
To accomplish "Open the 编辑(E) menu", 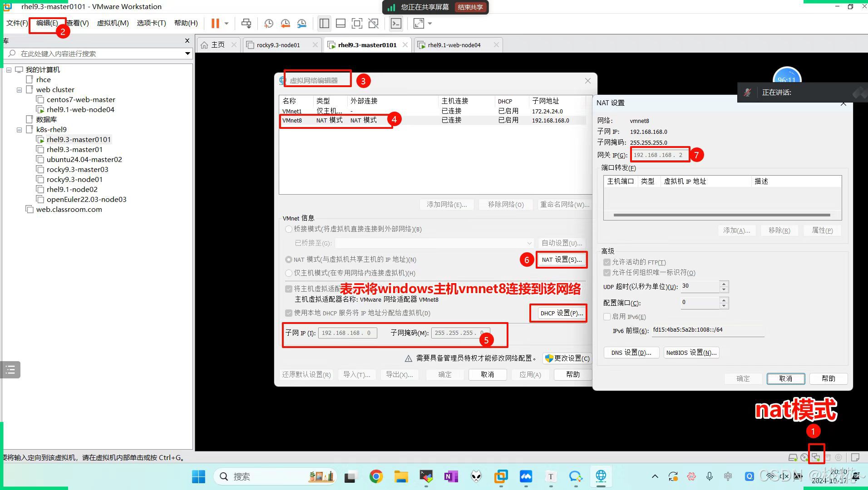I will pos(47,23).
